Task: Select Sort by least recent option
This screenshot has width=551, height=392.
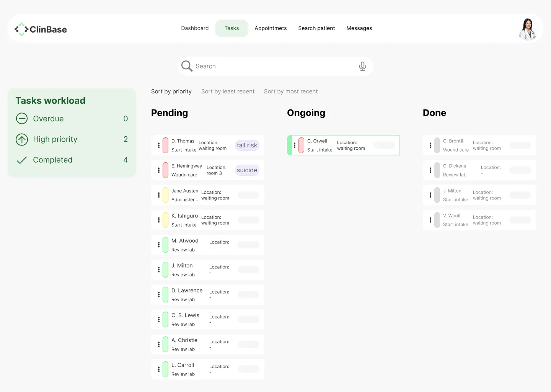Action: 228,91
